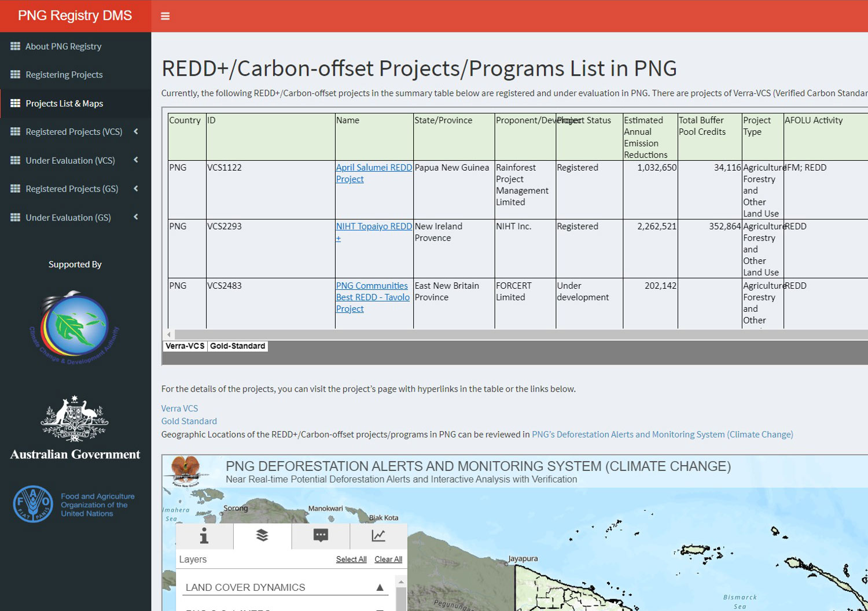Screen dimensions: 868x611
Task: Click the 202,142 emission reductions value
Action: coord(660,286)
